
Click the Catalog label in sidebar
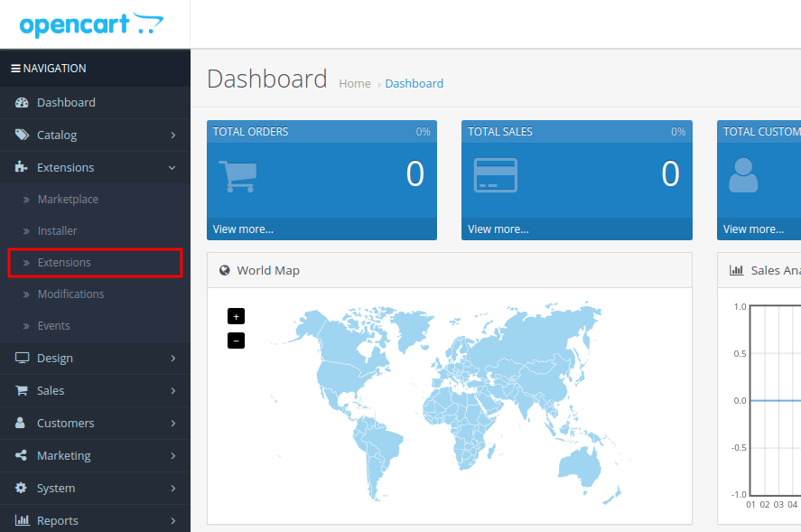tap(57, 135)
